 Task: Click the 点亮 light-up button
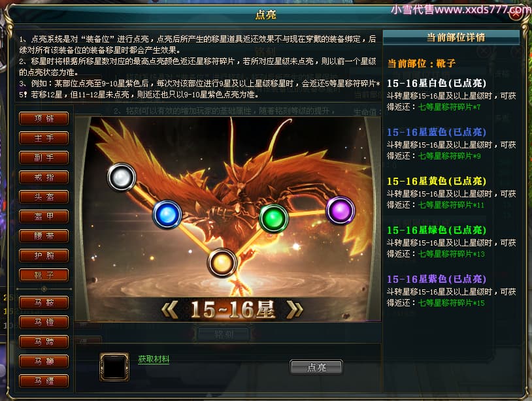tap(316, 367)
